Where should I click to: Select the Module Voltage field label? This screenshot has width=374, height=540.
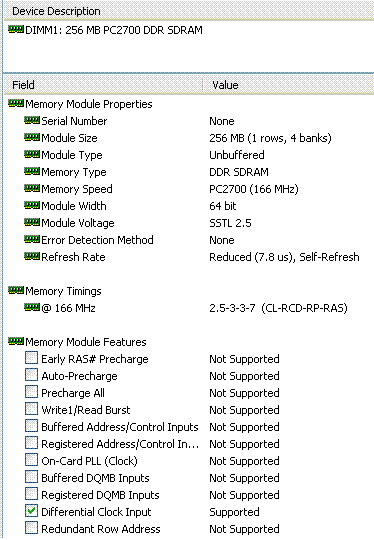(78, 223)
